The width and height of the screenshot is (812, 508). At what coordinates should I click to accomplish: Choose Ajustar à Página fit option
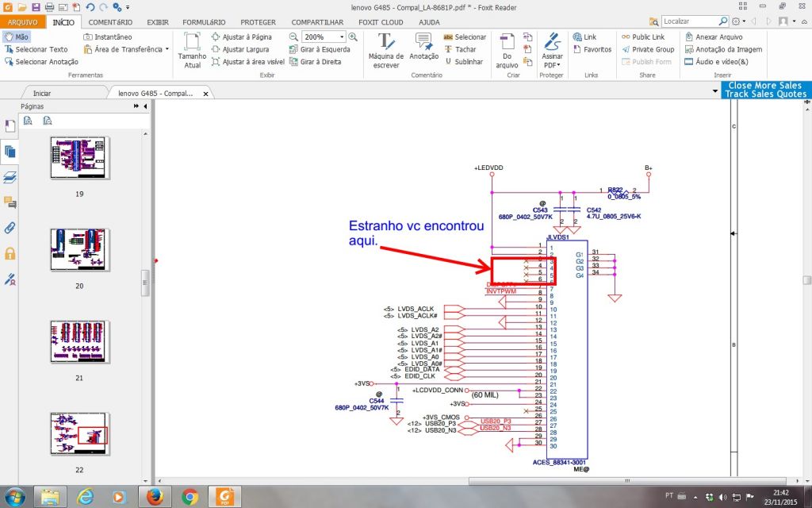coord(241,37)
